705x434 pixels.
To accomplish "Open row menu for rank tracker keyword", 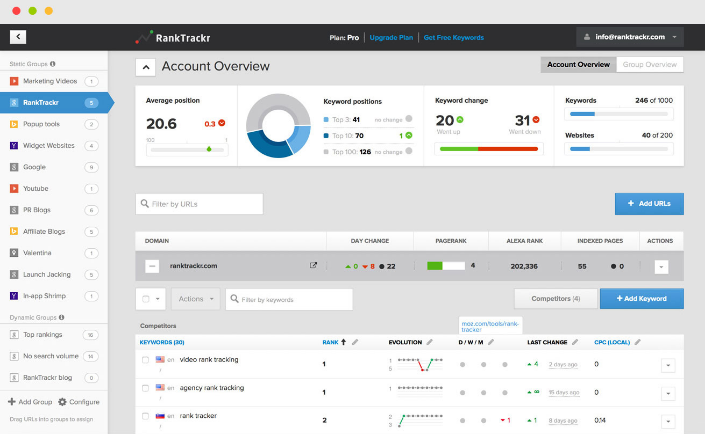I will click(x=668, y=421).
